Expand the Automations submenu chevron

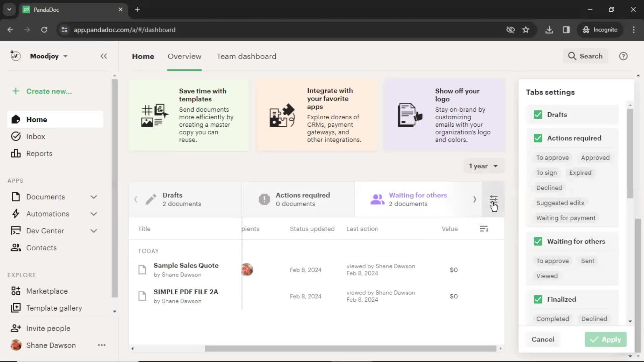[94, 214]
